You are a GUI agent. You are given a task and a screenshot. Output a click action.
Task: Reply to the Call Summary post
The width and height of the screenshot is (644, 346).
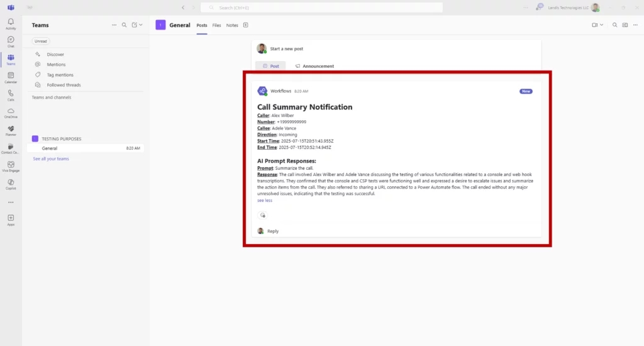272,231
